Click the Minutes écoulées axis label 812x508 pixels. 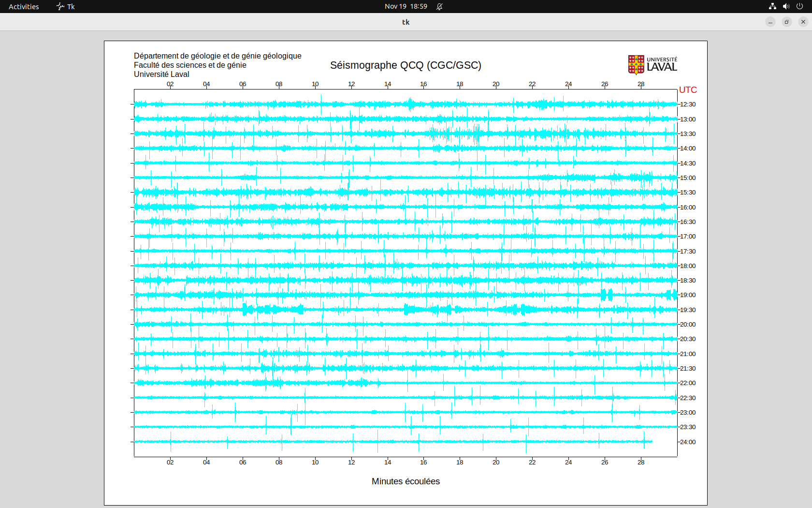click(x=406, y=481)
